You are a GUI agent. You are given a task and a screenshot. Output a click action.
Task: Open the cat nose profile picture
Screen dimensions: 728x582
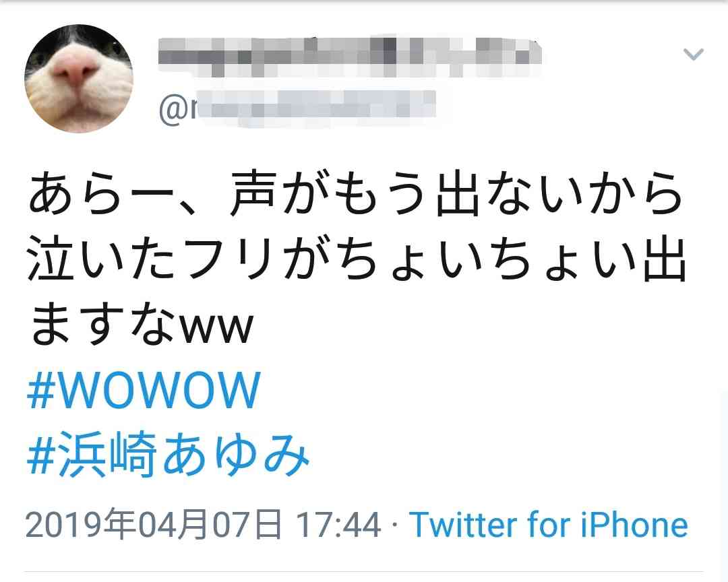(79, 78)
